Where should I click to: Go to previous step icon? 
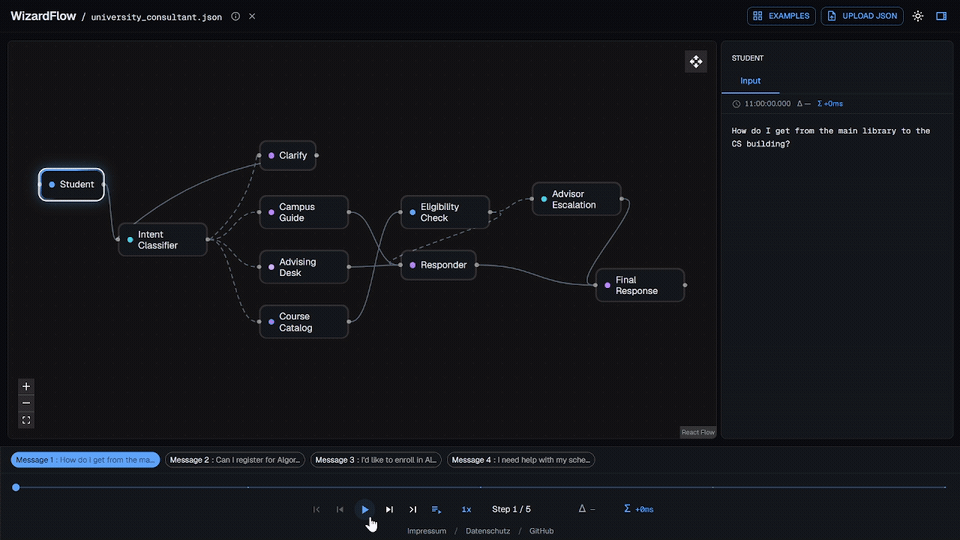pyautogui.click(x=340, y=509)
